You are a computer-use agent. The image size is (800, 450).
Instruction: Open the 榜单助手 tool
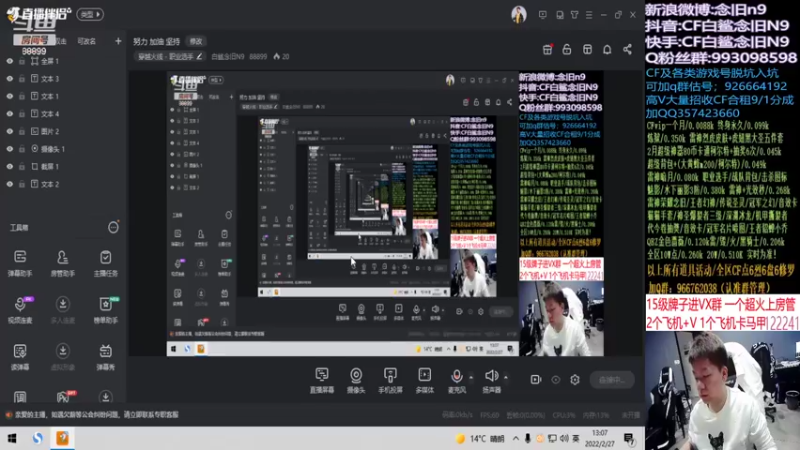pos(106,310)
